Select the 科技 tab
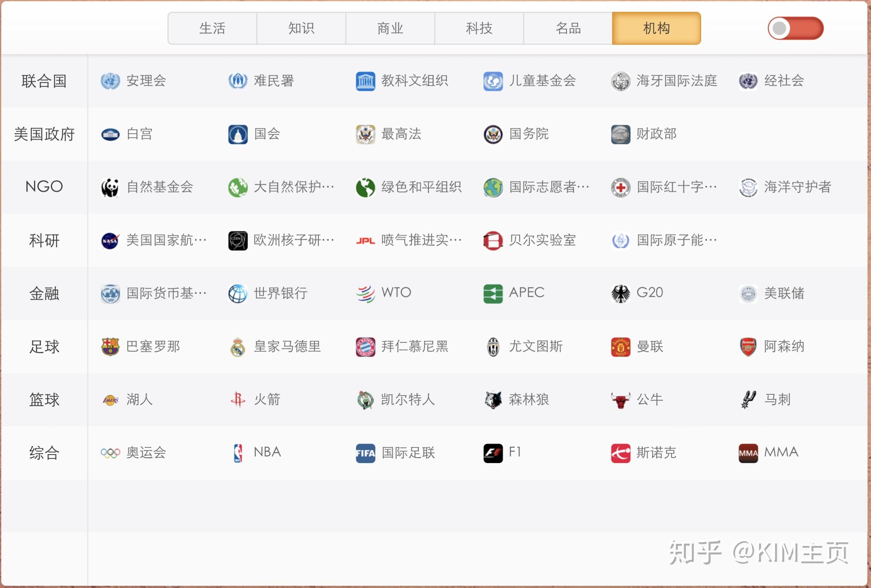Screen dimensions: 871x588 click(x=479, y=28)
